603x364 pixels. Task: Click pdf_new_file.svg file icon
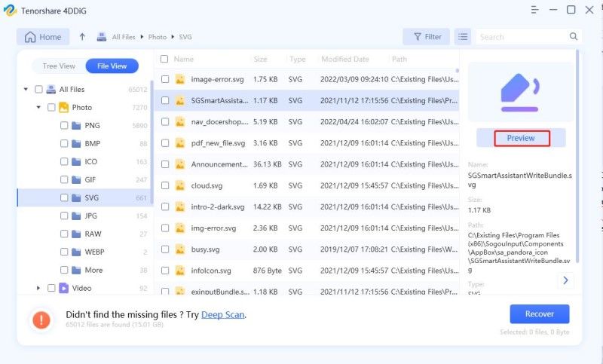[179, 143]
